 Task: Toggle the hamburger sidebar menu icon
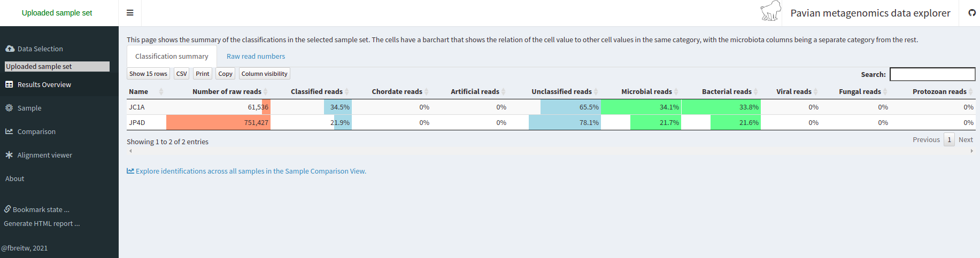point(130,13)
